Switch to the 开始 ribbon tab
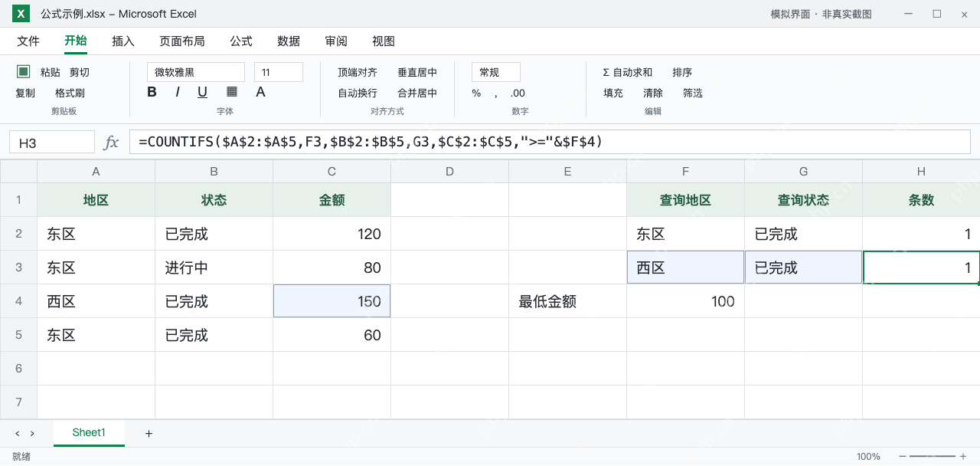Image resolution: width=980 pixels, height=466 pixels. (76, 41)
